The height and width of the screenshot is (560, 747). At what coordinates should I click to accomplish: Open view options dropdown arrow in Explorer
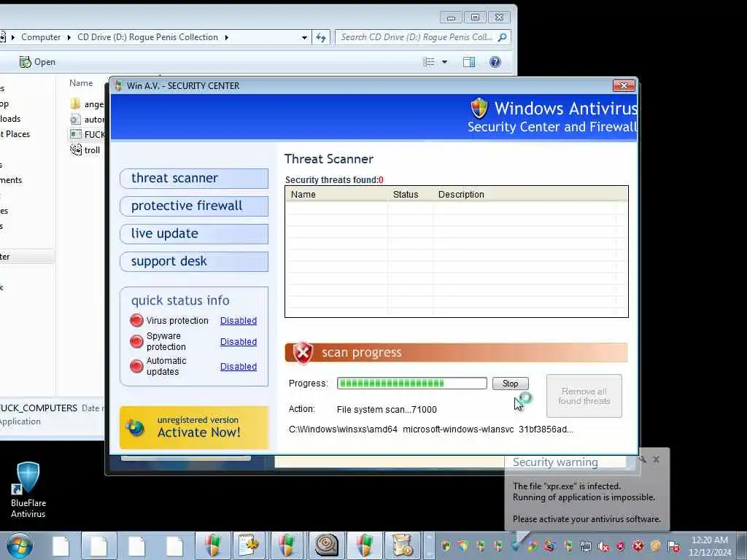(x=444, y=62)
